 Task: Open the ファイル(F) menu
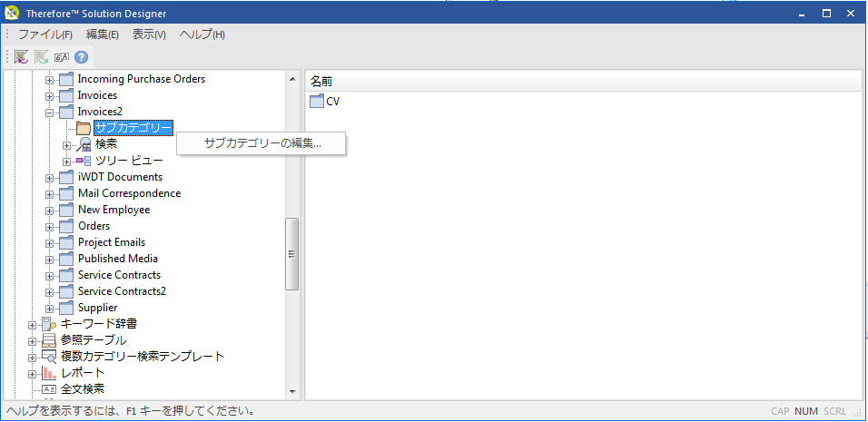[x=45, y=34]
